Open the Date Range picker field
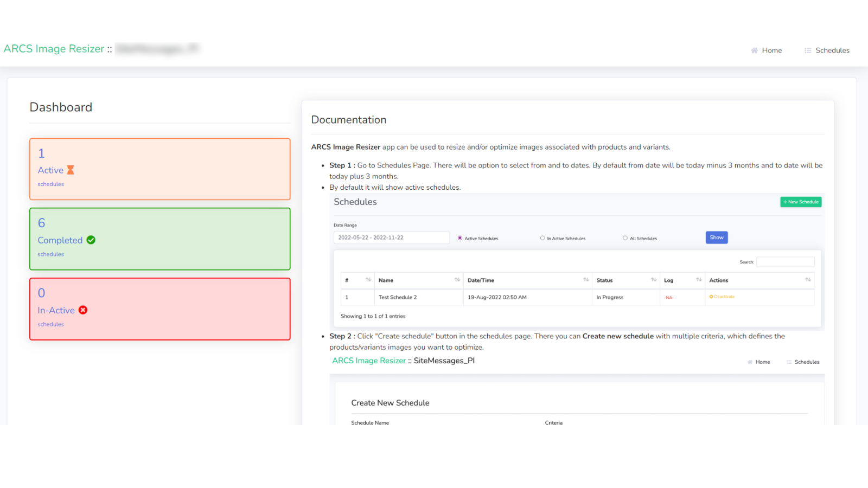This screenshot has height=488, width=868. pyautogui.click(x=391, y=237)
